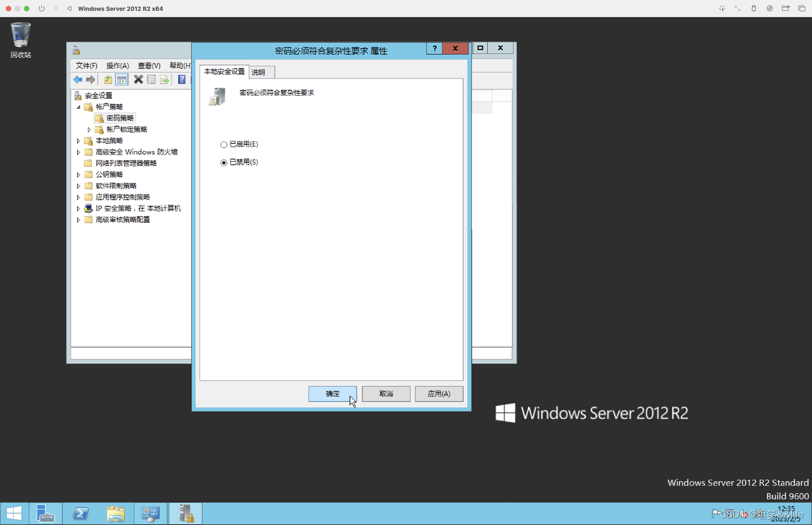Click the 密码必须符合复杂性要求 policy name text
The height and width of the screenshot is (525, 812).
click(x=277, y=93)
